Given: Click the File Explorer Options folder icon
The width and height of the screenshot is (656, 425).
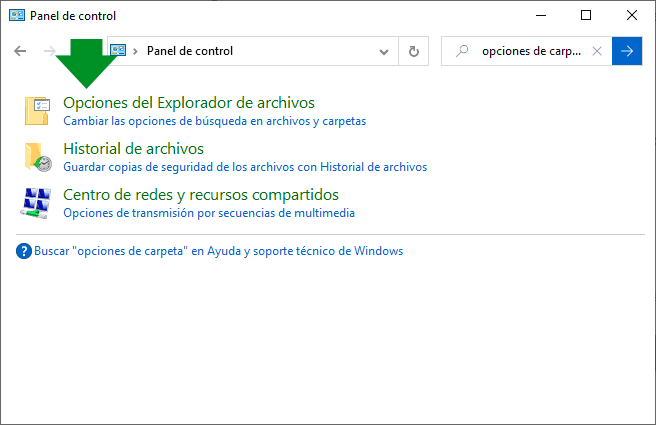Looking at the screenshot, I should [x=37, y=111].
